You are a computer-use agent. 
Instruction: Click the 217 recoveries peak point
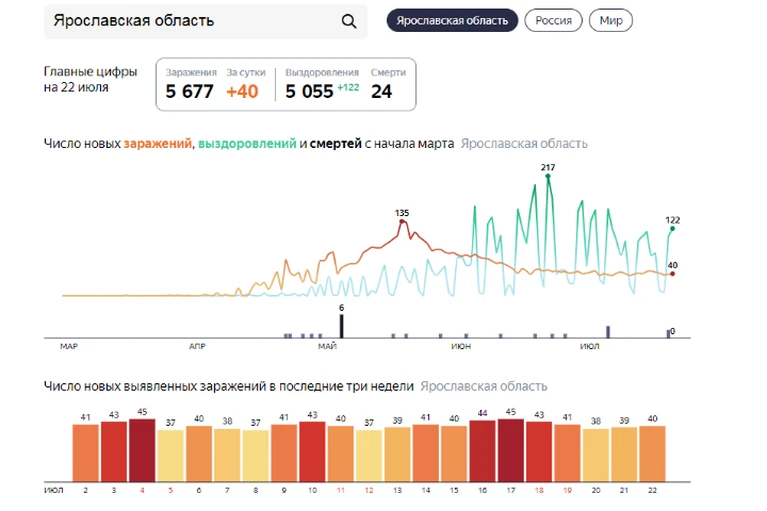548,176
